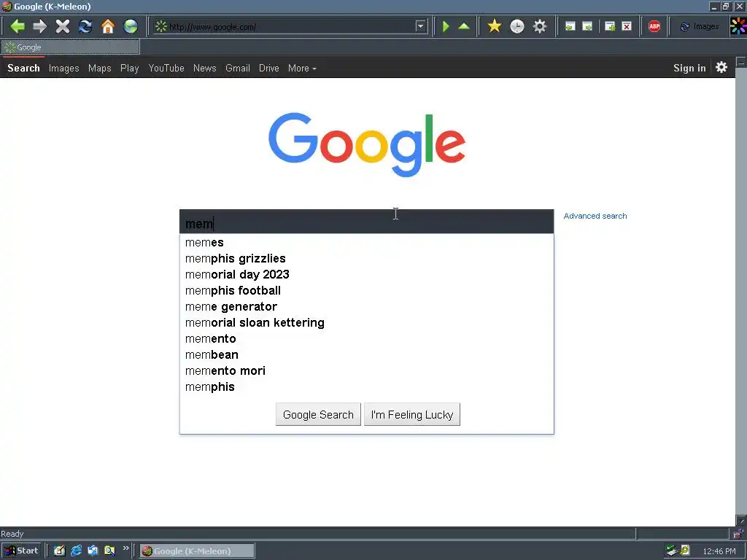Click the globe Search icon in toolbar
This screenshot has height=560, width=747.
[131, 26]
